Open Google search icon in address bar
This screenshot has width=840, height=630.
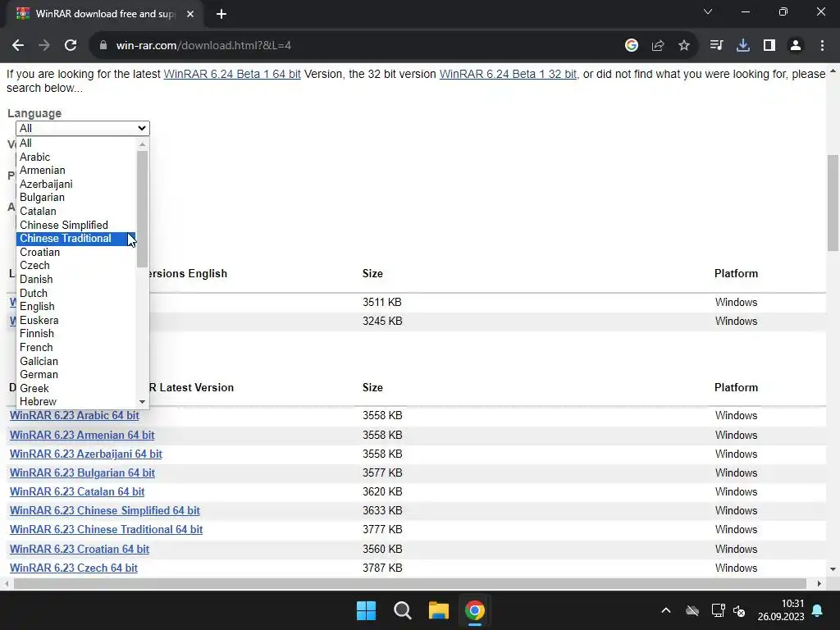(632, 46)
